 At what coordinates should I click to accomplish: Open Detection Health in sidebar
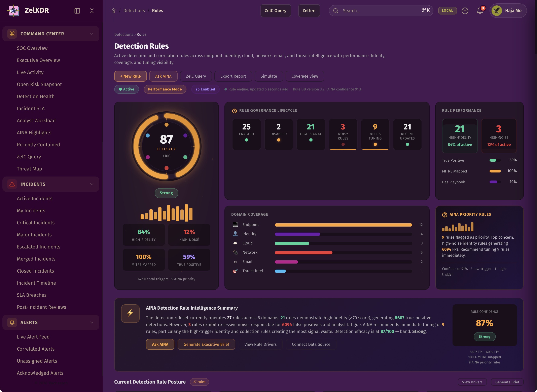coord(36,96)
